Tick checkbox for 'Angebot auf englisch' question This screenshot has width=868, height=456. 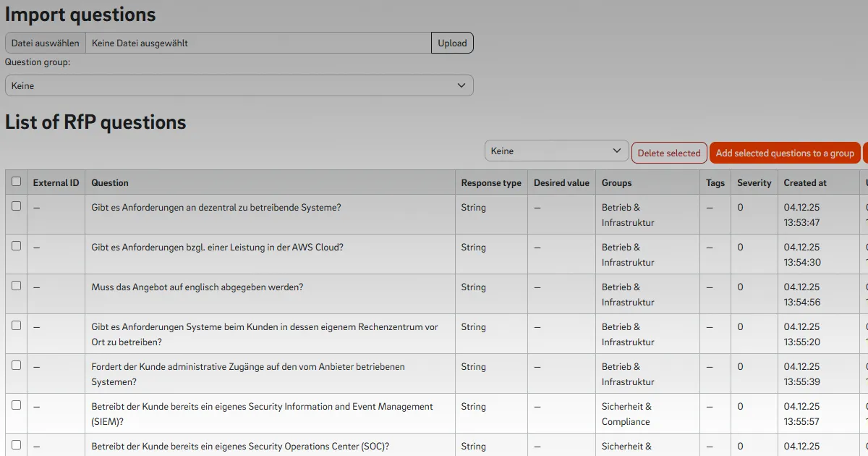tap(17, 286)
